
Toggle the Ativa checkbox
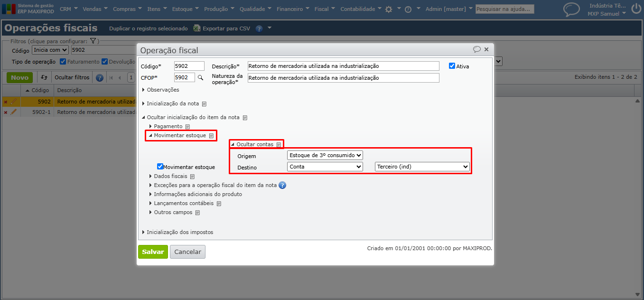pos(452,66)
